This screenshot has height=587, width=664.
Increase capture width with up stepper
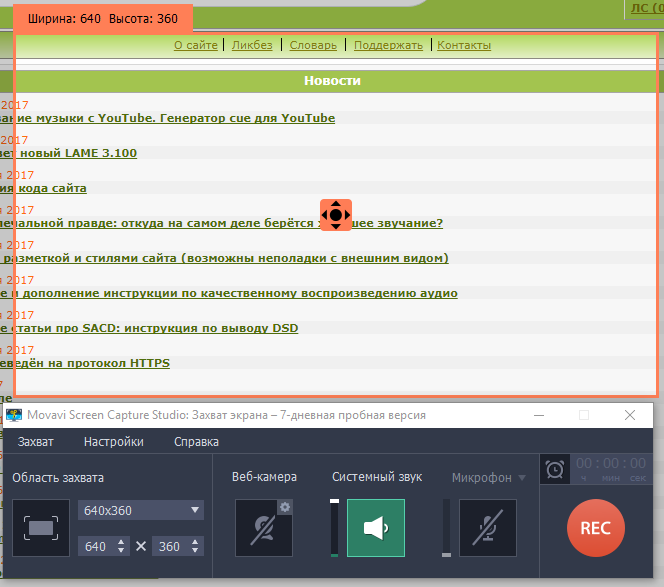click(121, 542)
